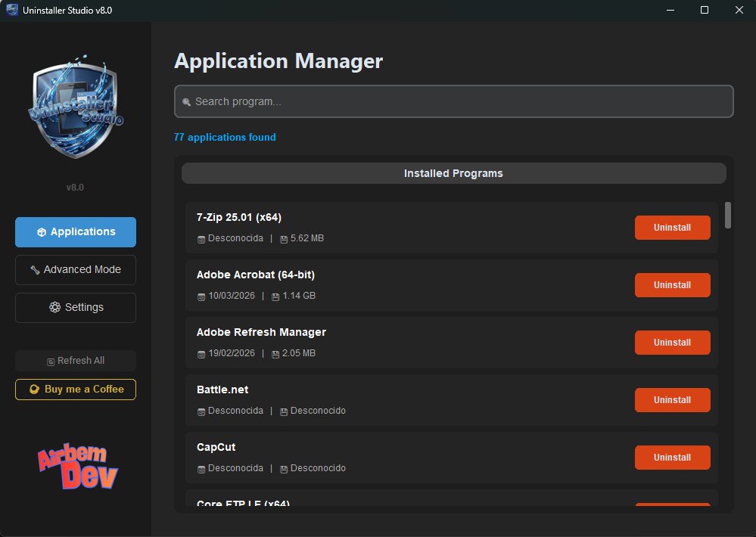Uninstall Adobe Acrobat (64-bit)
This screenshot has height=537, width=756.
pos(672,285)
